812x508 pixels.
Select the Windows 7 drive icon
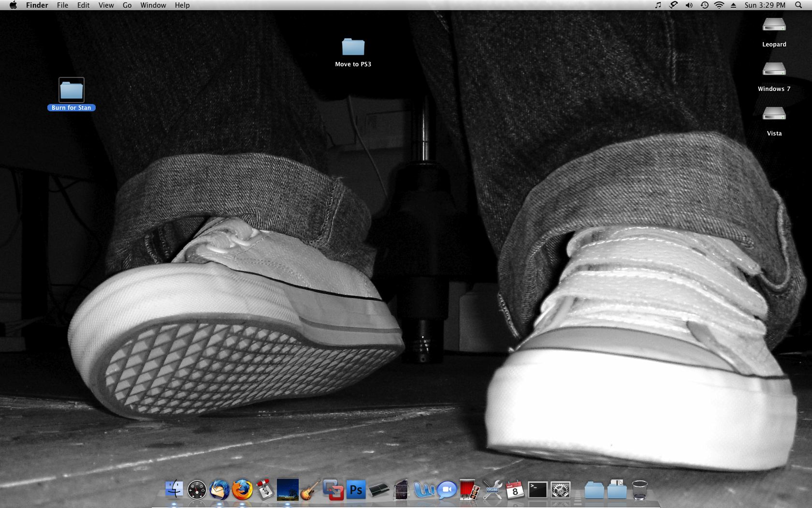774,70
